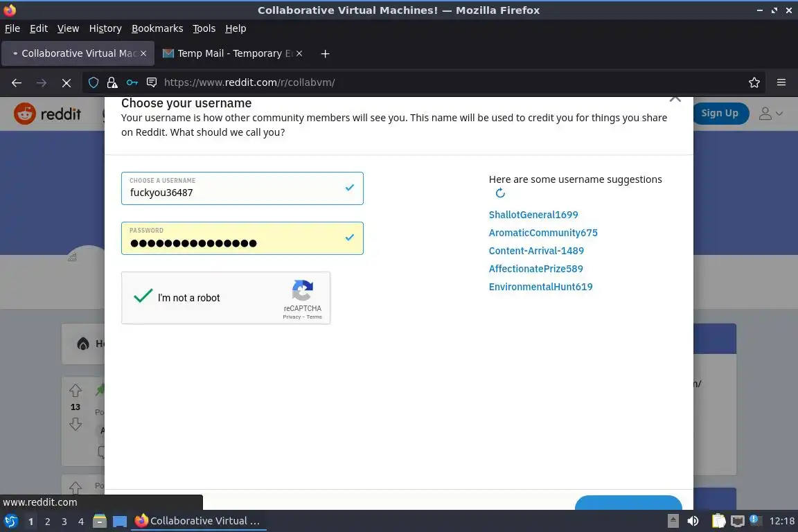Open the Help menu
Screen dimensions: 798x532
pyautogui.click(x=236, y=28)
